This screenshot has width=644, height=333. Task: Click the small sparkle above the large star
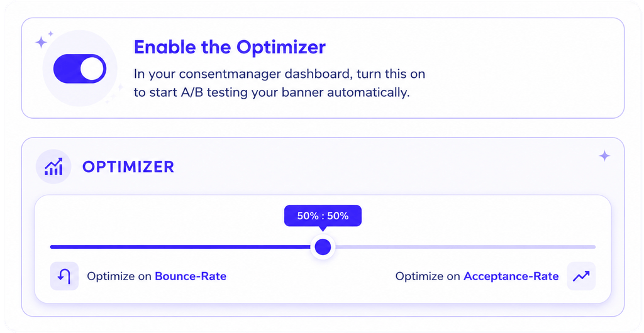point(50,33)
